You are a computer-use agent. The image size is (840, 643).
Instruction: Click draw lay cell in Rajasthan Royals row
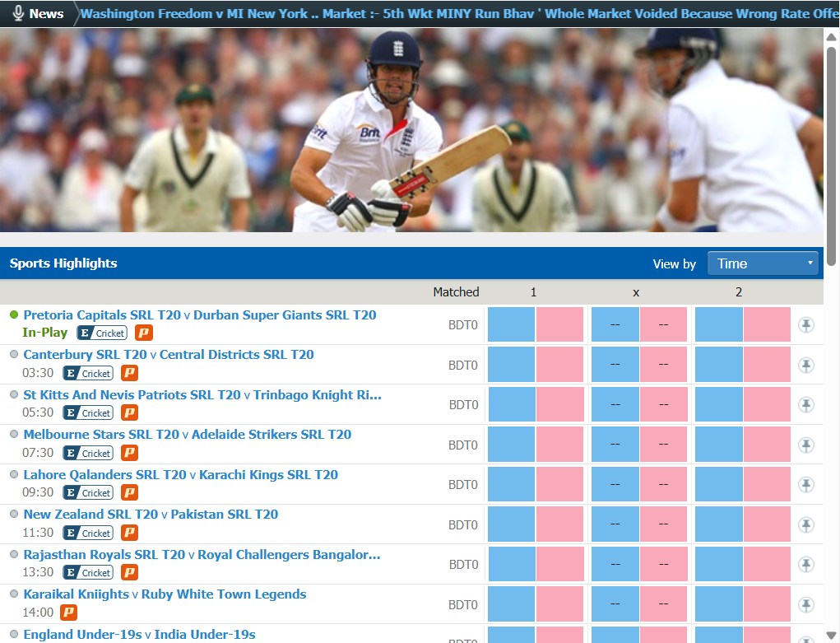pos(664,564)
